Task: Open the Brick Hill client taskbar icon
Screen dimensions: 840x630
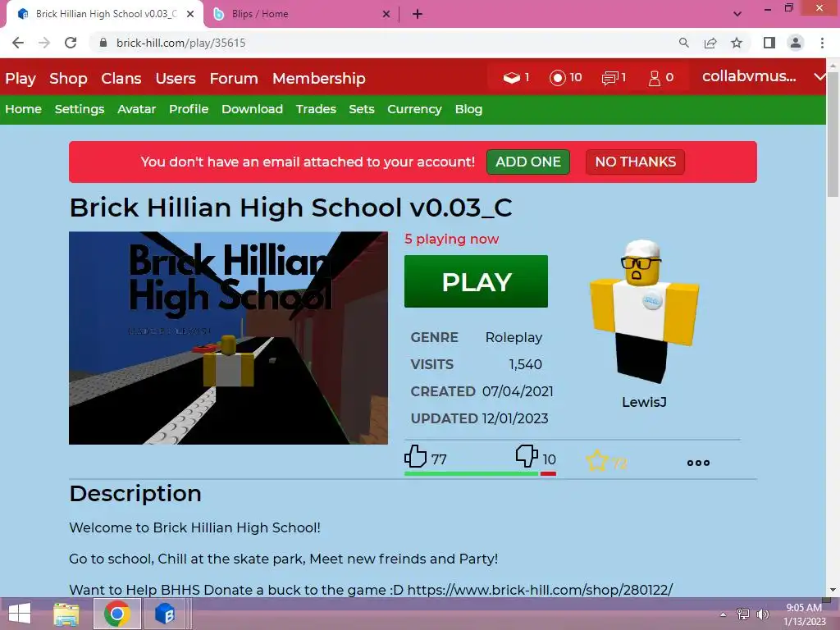Action: 165,614
